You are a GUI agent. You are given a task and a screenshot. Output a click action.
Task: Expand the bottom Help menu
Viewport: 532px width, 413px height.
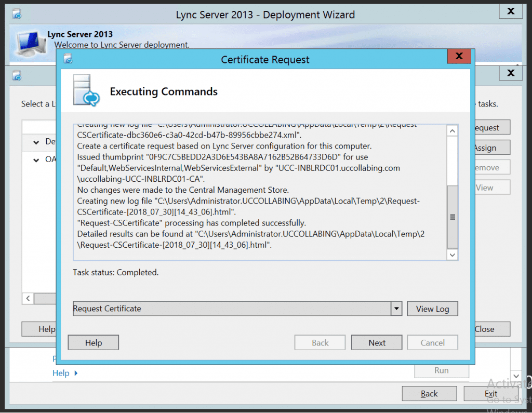pyautogui.click(x=65, y=373)
